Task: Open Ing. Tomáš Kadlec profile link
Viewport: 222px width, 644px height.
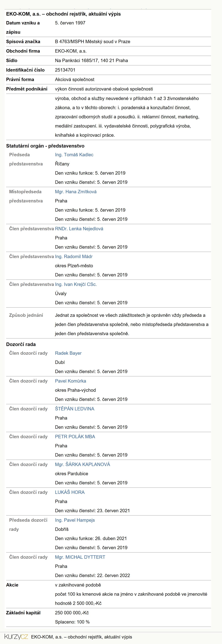Action: 74,155
